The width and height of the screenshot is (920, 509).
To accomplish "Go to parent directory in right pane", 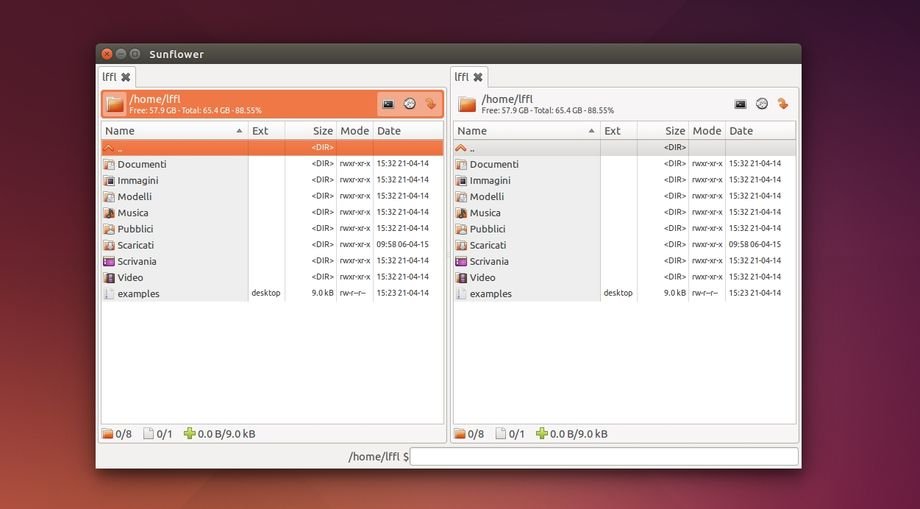I will 472,148.
